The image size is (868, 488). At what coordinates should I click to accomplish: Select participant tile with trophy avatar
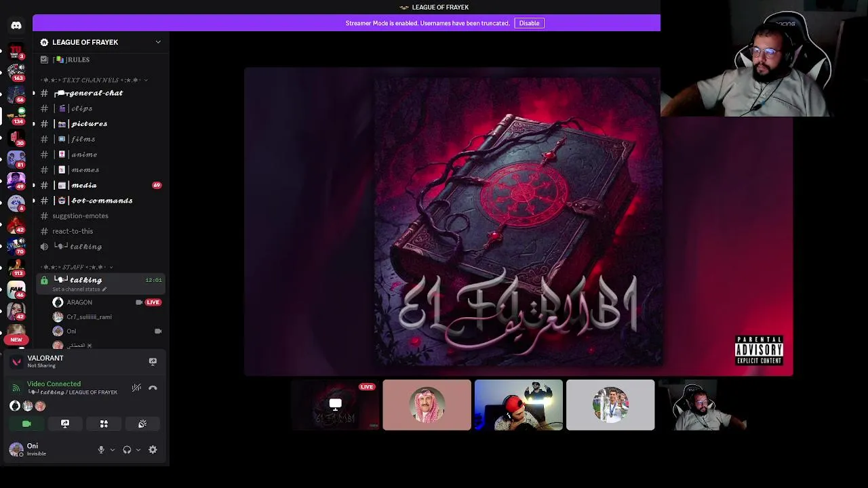pyautogui.click(x=610, y=405)
